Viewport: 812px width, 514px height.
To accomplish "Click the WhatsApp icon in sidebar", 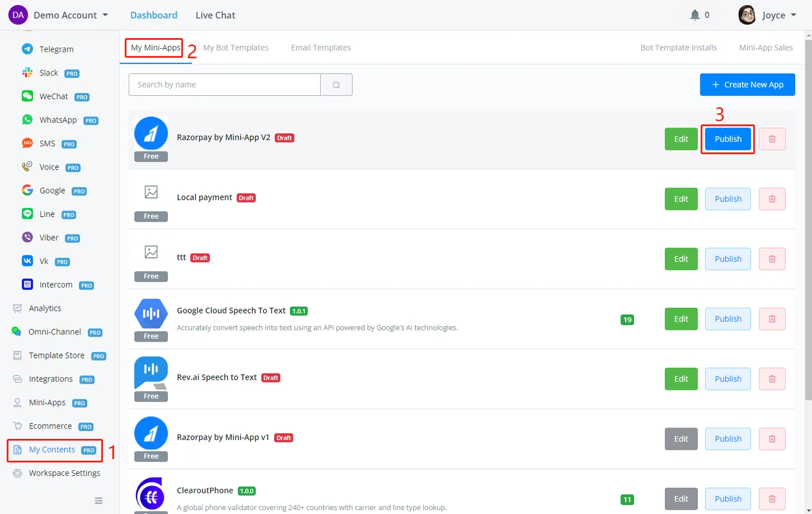I will pyautogui.click(x=27, y=119).
